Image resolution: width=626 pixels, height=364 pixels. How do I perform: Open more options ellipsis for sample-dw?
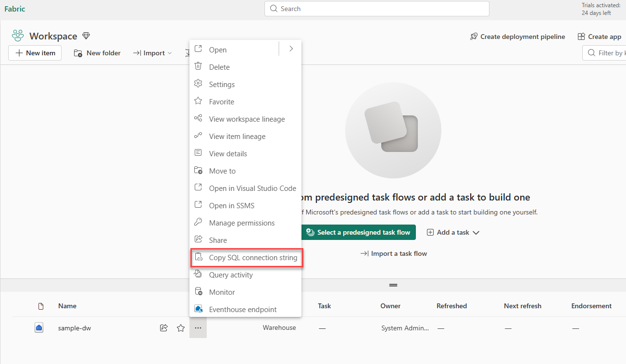coord(198,328)
